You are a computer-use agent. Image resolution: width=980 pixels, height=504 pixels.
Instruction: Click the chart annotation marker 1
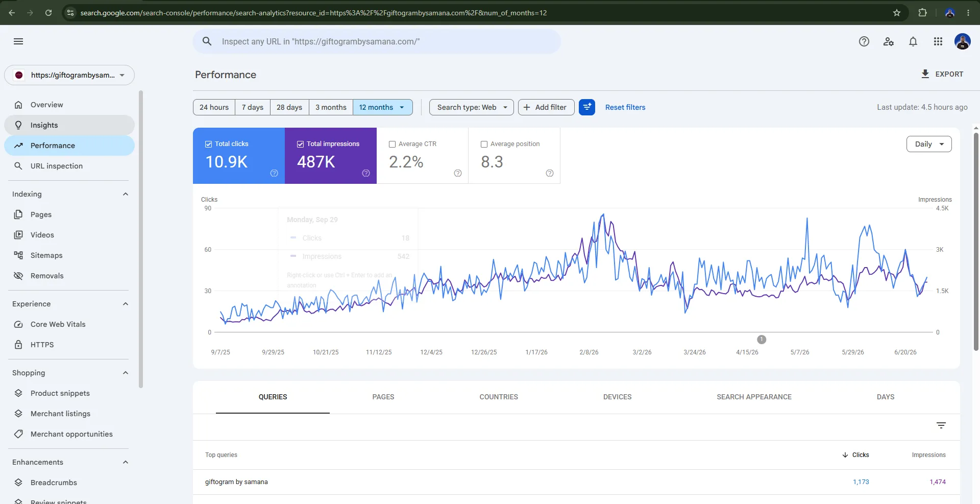coord(762,340)
